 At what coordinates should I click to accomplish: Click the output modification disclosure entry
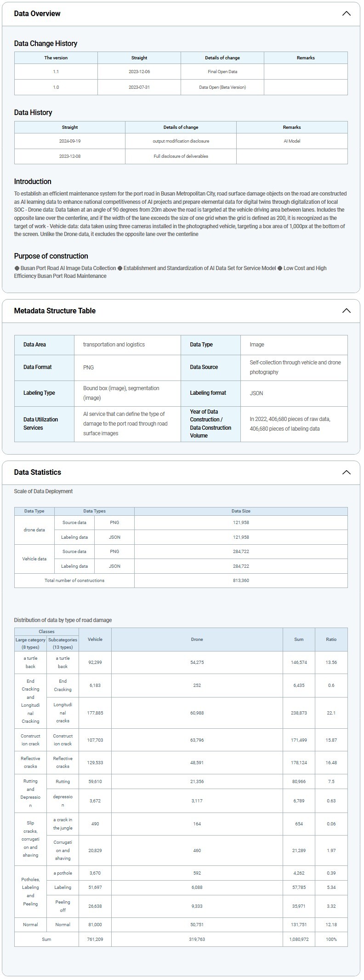pyautogui.click(x=181, y=141)
